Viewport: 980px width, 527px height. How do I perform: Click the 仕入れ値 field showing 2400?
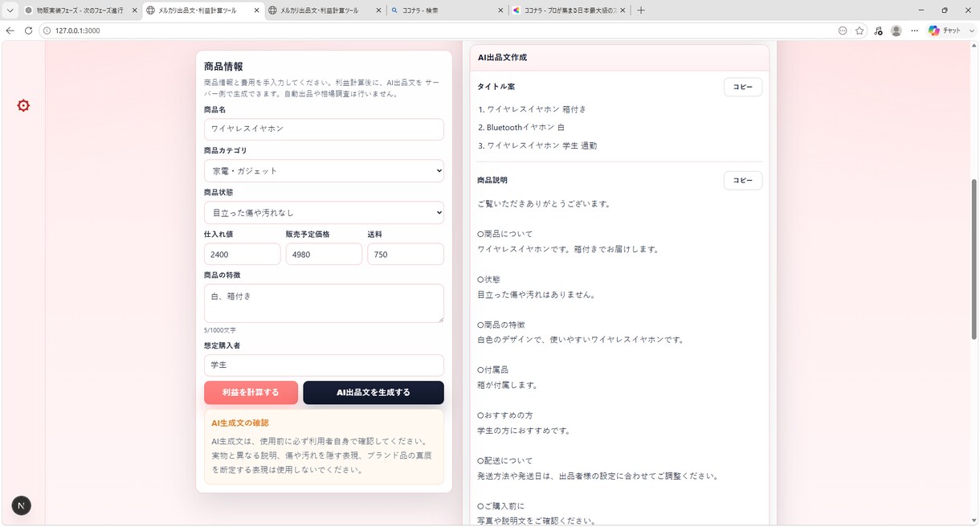click(x=242, y=254)
